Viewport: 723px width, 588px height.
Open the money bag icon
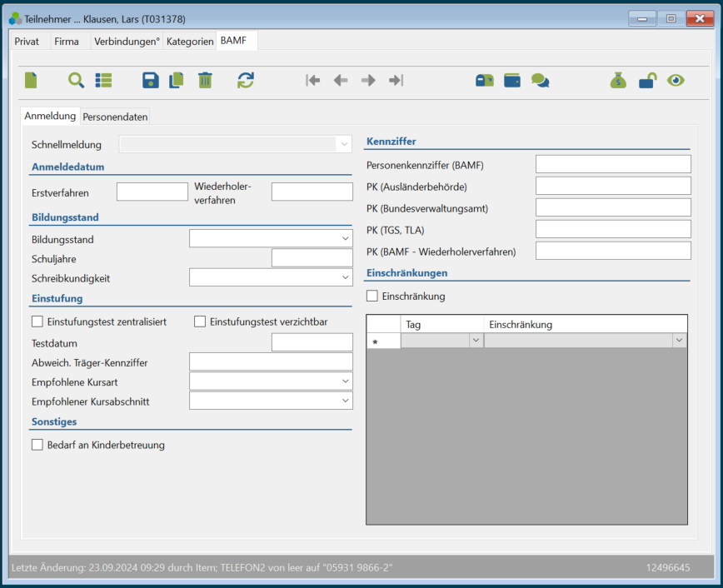tap(618, 81)
